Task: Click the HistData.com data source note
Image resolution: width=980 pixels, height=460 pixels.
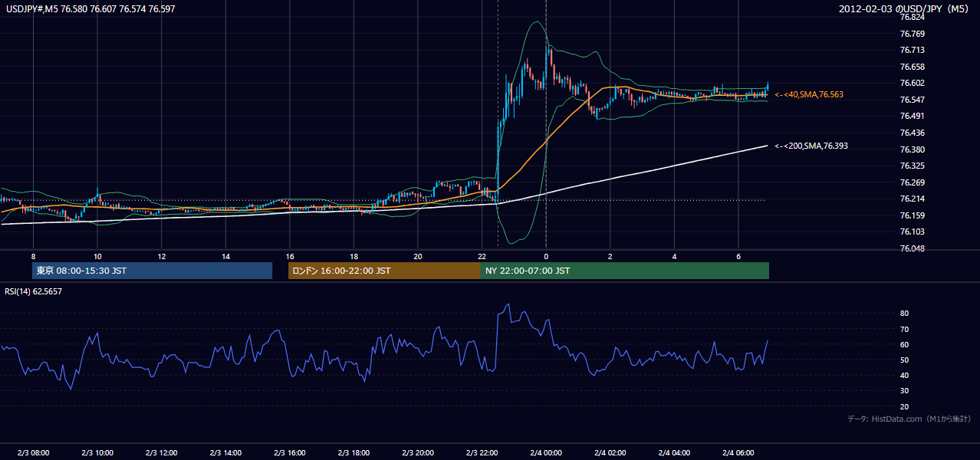Action: (x=909, y=419)
